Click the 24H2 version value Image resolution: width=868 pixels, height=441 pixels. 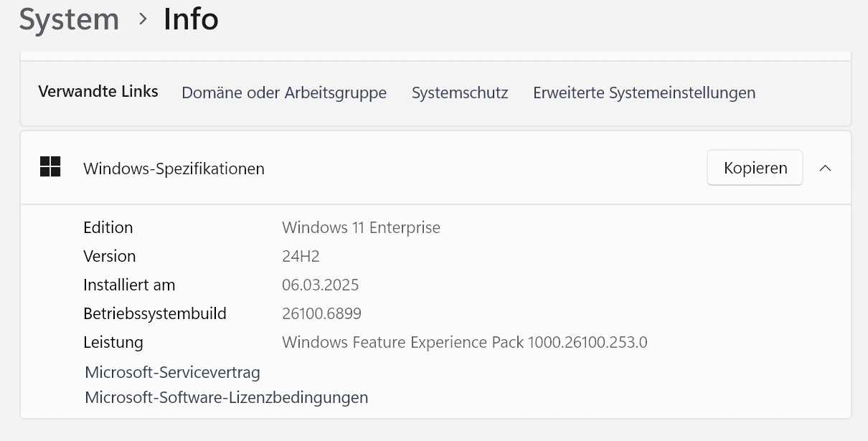point(299,256)
